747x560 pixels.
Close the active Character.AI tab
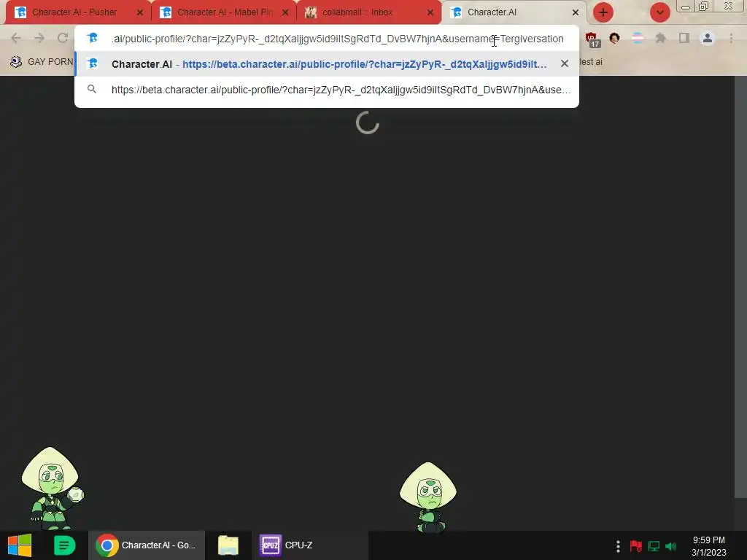pos(576,13)
